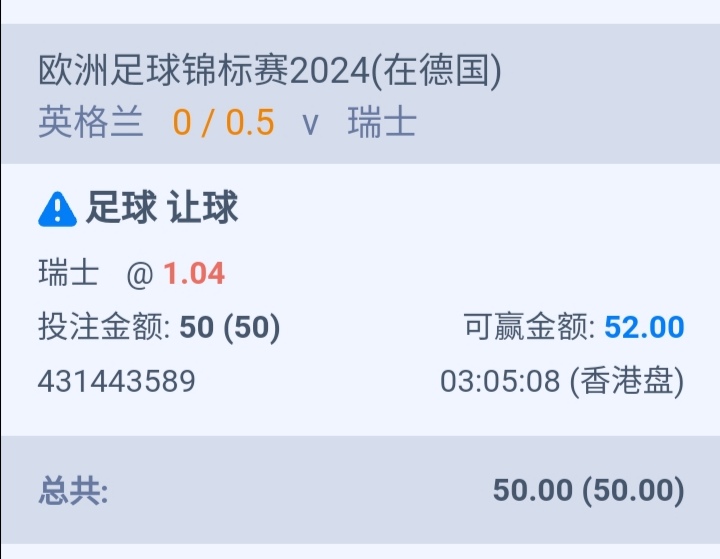Click the @ symbol before the odds
This screenshot has width=720, height=559.
pos(138,274)
